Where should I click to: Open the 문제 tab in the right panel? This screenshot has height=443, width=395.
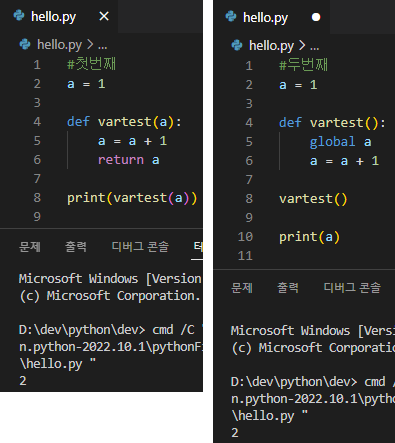click(242, 288)
